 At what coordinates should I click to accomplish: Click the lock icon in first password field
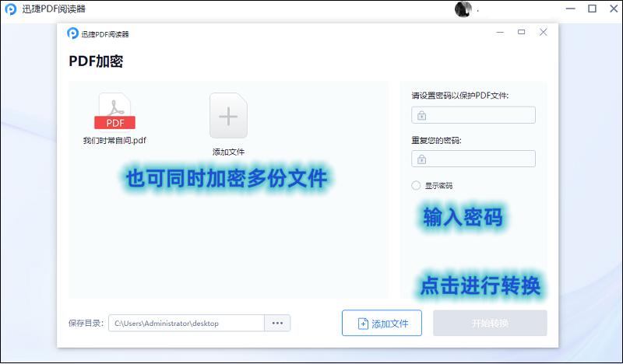421,116
